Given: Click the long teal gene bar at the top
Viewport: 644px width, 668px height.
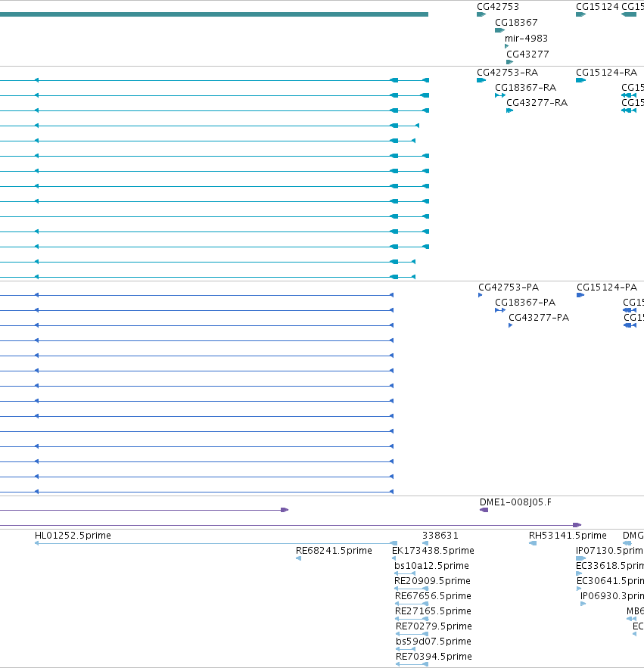Looking at the screenshot, I should pos(214,14).
